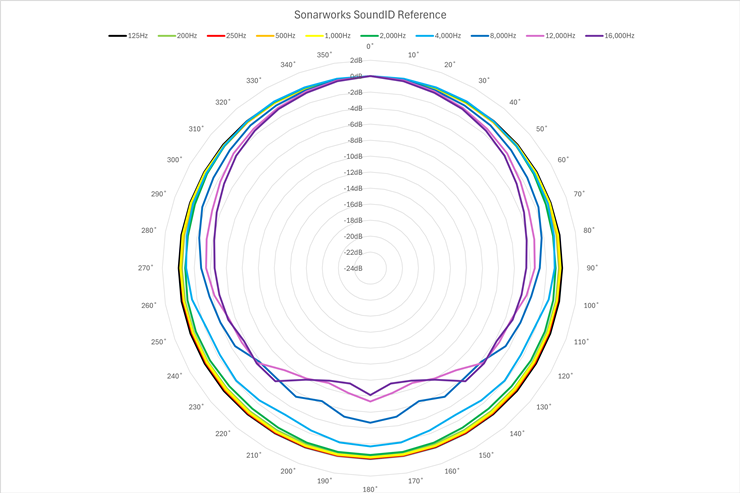
Task: Click the red 250Hz legend line swatch
Action: pos(216,36)
